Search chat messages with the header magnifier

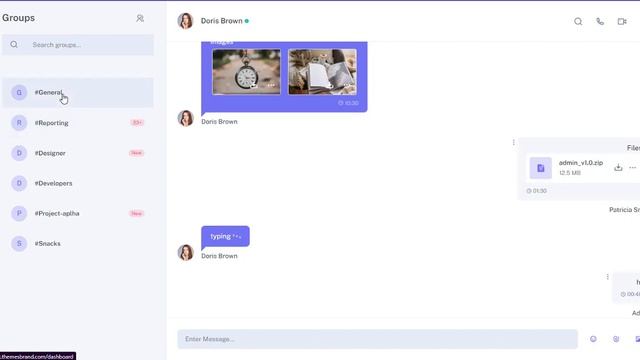[578, 22]
